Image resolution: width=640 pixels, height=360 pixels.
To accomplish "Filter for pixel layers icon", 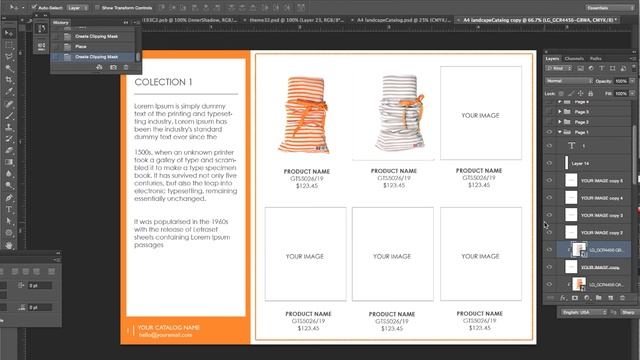I will pyautogui.click(x=580, y=69).
